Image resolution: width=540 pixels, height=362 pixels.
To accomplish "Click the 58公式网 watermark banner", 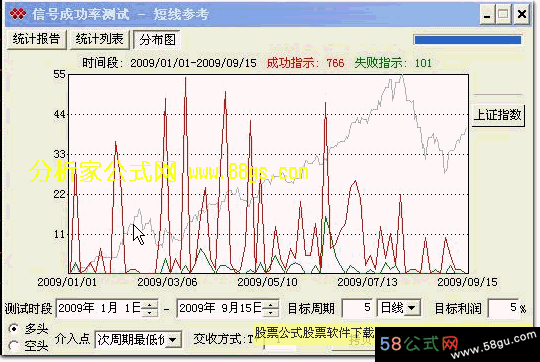I will [x=457, y=344].
